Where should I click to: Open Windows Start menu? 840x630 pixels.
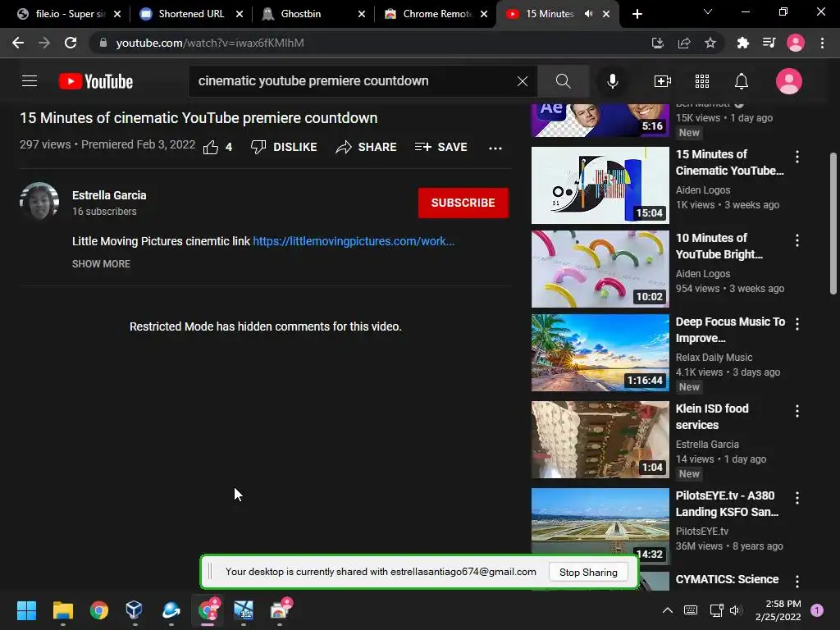[x=26, y=610]
